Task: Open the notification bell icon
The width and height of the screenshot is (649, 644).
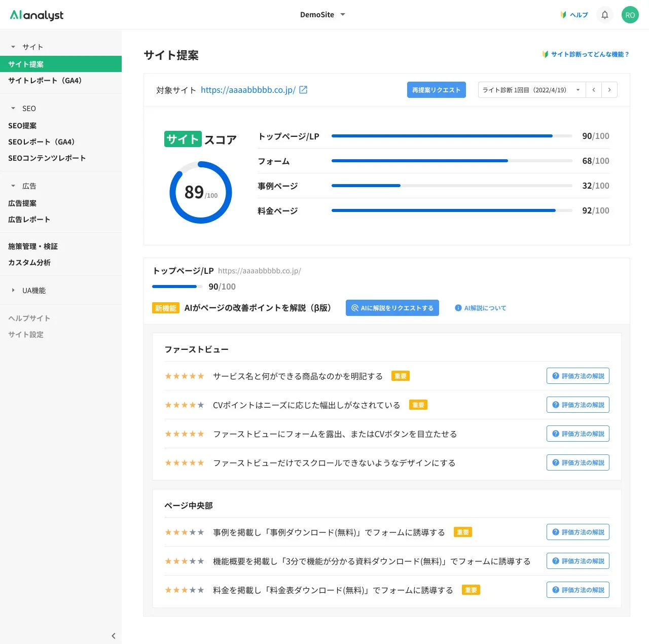Action: point(604,15)
